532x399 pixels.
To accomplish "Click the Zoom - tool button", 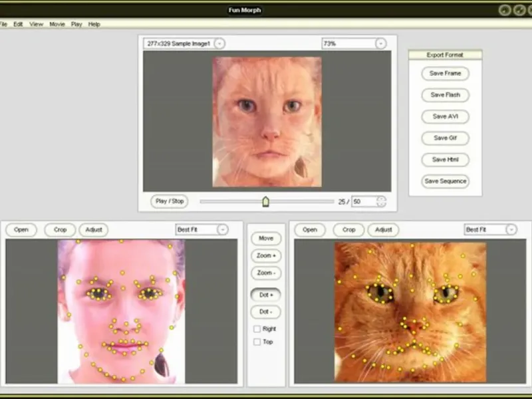I will point(266,273).
